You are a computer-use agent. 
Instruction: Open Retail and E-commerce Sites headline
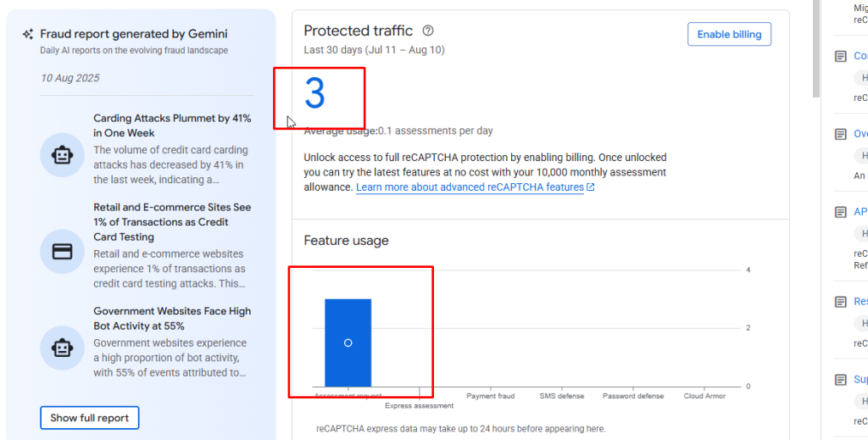172,222
